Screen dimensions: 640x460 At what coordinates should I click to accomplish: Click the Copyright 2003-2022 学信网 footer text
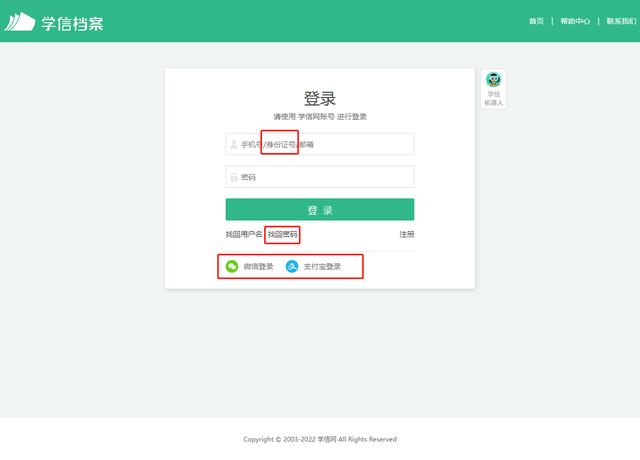(320, 439)
